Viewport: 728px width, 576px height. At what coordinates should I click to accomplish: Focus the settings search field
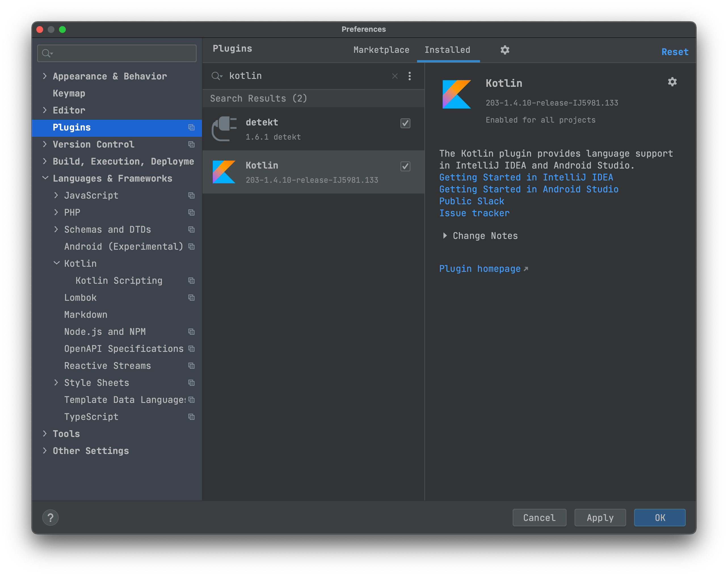click(117, 53)
